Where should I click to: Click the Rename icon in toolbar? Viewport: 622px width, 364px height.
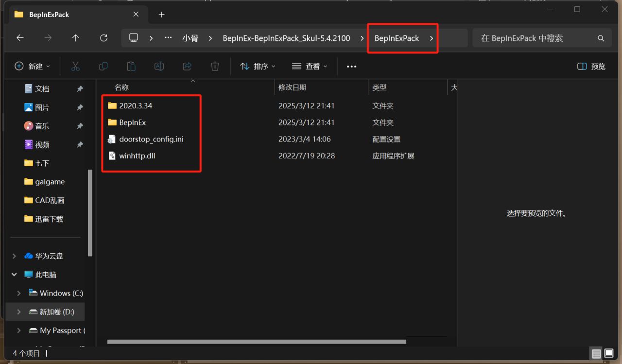tap(159, 66)
